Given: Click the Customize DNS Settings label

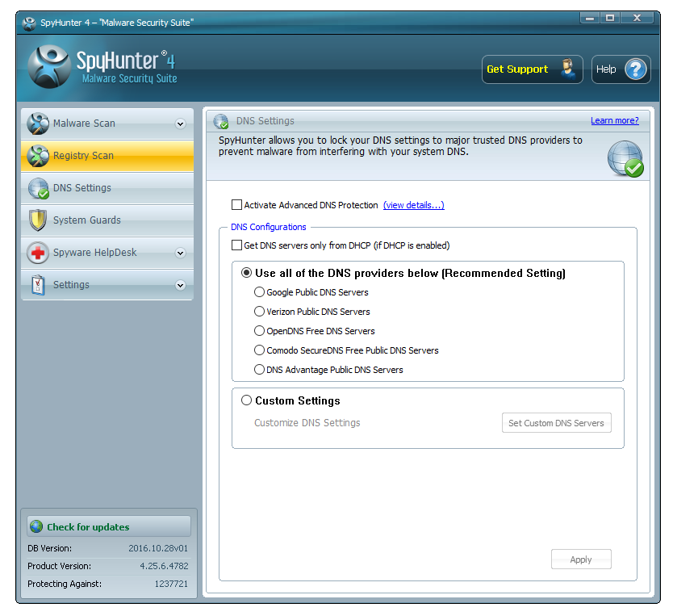Looking at the screenshot, I should click(x=307, y=423).
